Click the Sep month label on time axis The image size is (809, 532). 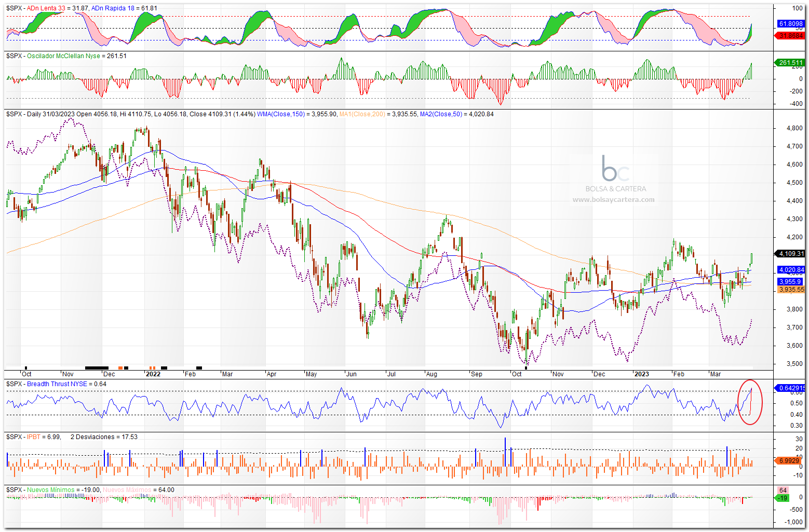pos(476,374)
